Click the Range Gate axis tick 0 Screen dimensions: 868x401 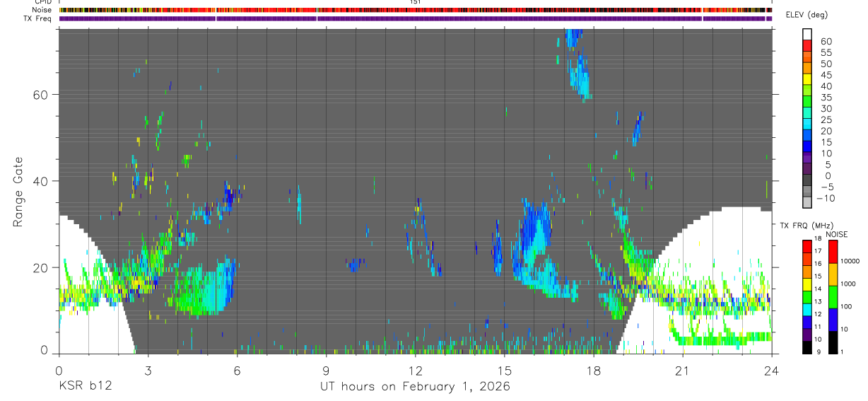pos(45,350)
